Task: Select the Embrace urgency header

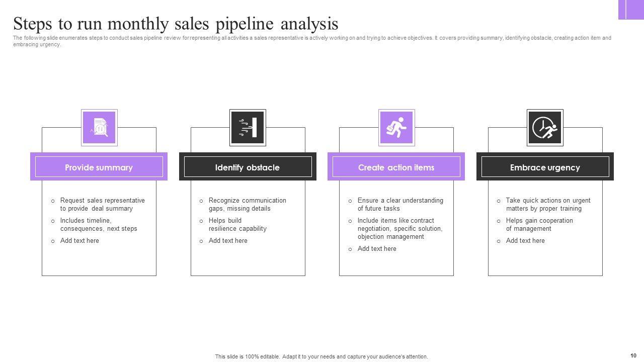Action: pos(545,167)
